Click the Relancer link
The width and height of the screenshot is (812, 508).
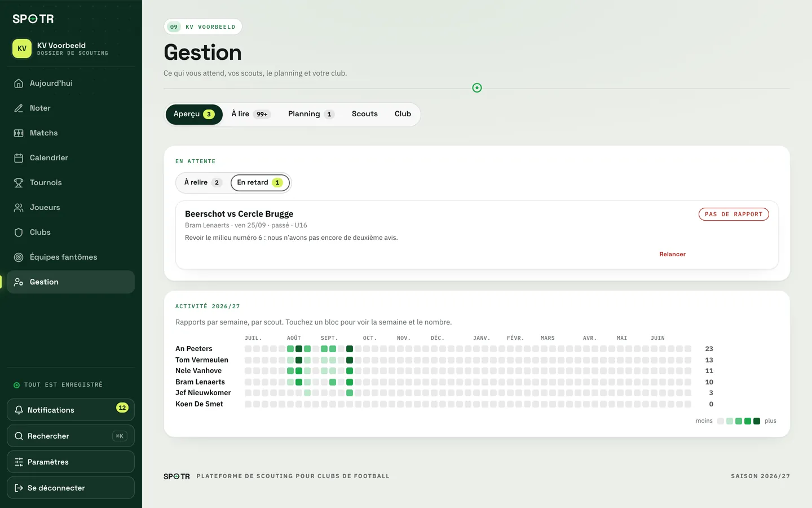(x=673, y=255)
